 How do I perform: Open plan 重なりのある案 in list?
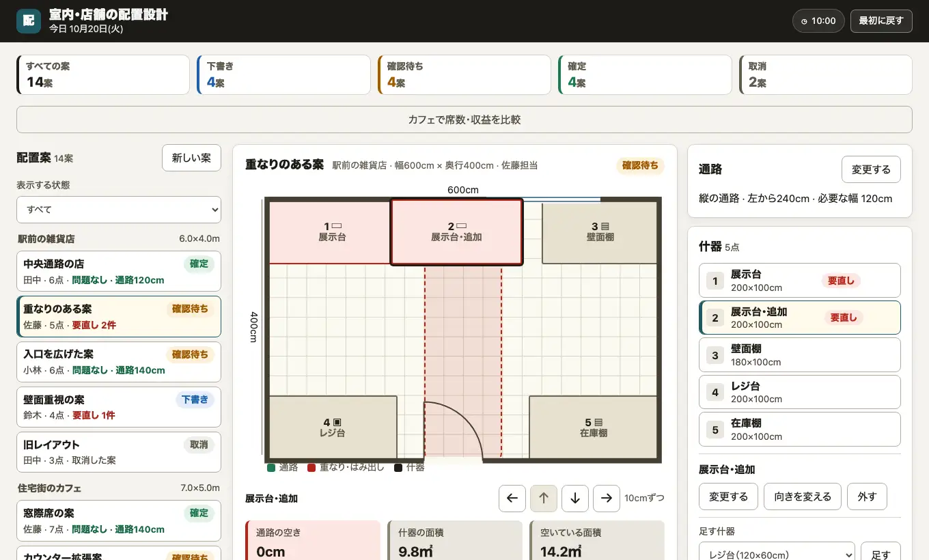[x=119, y=316]
